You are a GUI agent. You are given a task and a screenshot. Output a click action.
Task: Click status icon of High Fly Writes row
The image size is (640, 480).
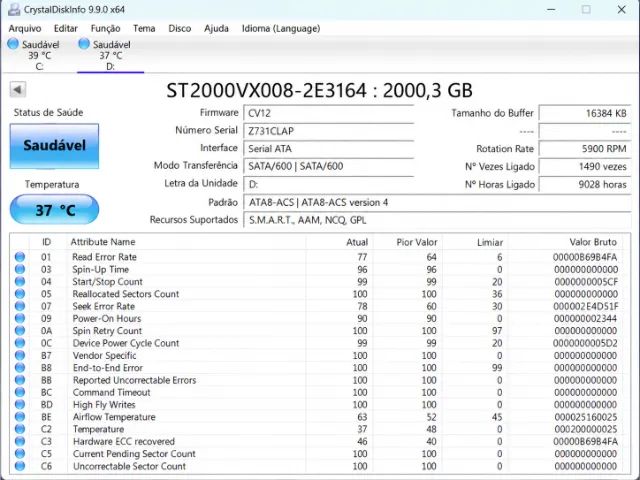point(20,404)
